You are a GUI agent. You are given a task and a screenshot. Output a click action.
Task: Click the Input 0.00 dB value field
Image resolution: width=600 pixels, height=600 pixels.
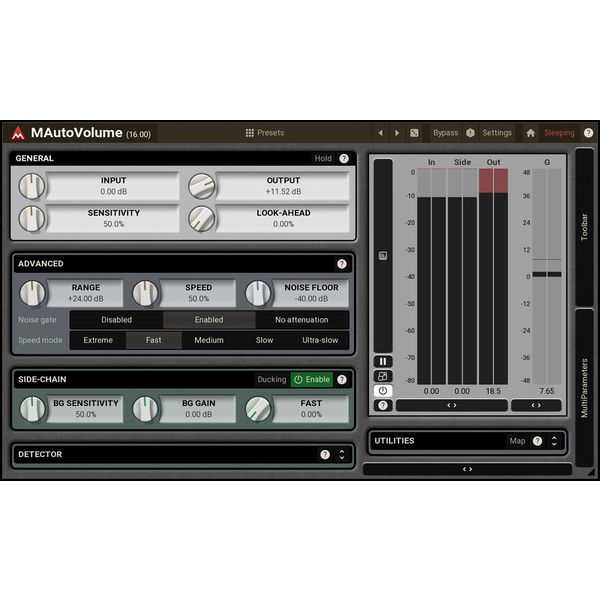[113, 186]
